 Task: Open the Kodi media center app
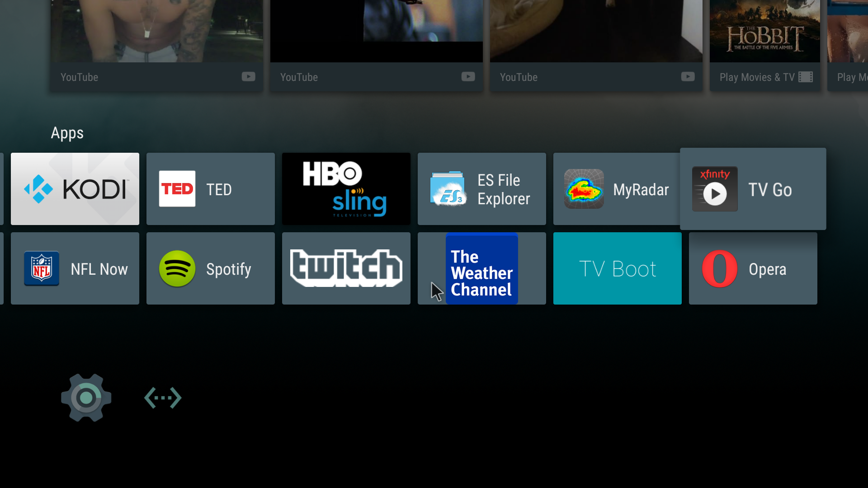click(x=75, y=189)
